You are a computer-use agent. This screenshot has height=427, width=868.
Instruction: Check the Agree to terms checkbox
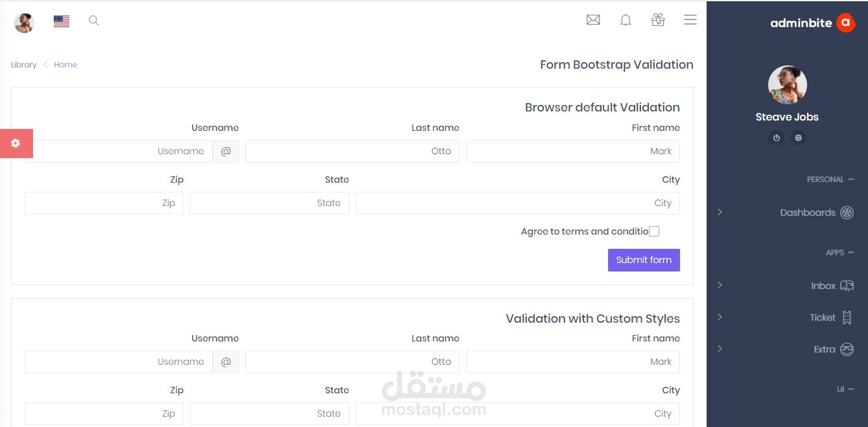(x=654, y=231)
